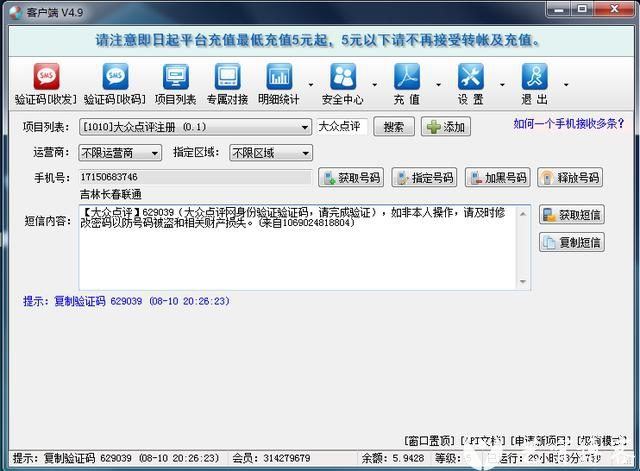Open the 专属对接 toolbar icon
This screenshot has height=471, width=640.
click(228, 77)
